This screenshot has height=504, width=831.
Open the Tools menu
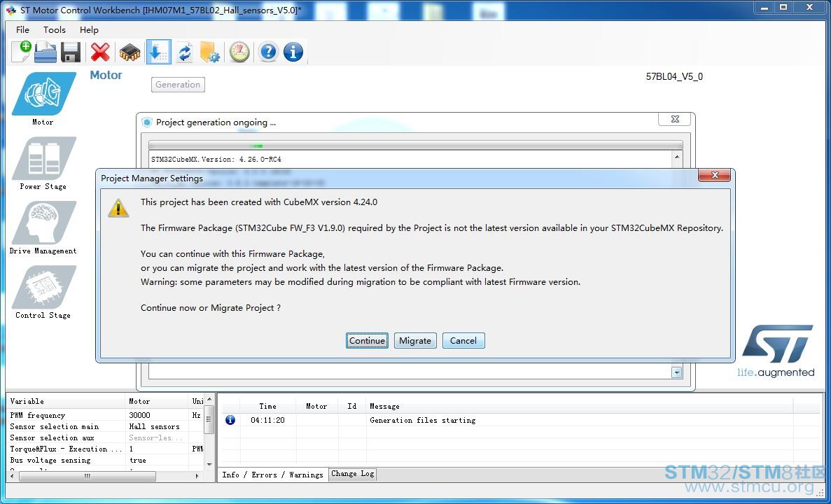click(x=55, y=29)
